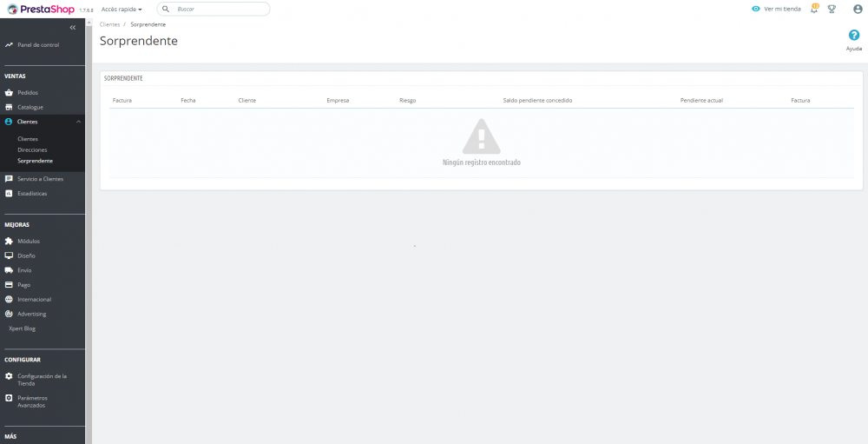This screenshot has width=868, height=444.
Task: Open notifications bell icon
Action: pos(814,9)
